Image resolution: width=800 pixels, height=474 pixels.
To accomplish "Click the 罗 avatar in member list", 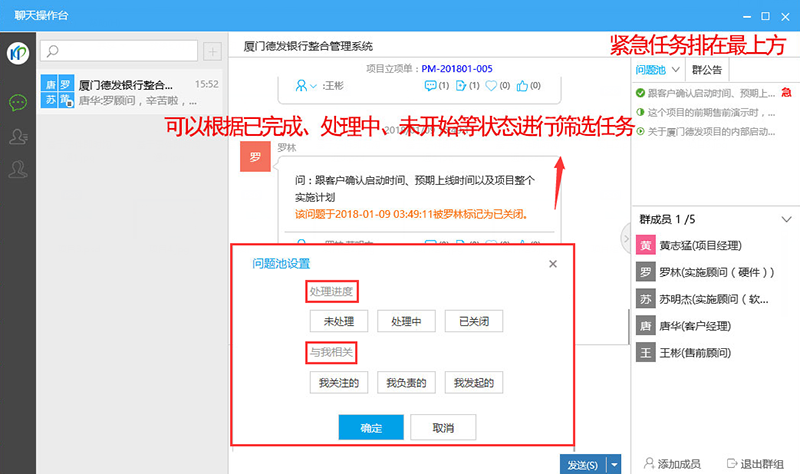I will click(x=645, y=272).
